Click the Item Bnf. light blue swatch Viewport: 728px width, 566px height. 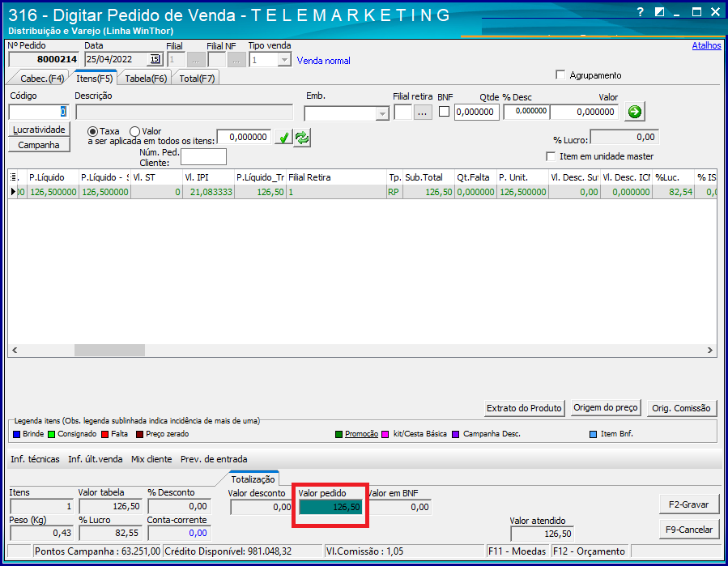click(x=593, y=435)
